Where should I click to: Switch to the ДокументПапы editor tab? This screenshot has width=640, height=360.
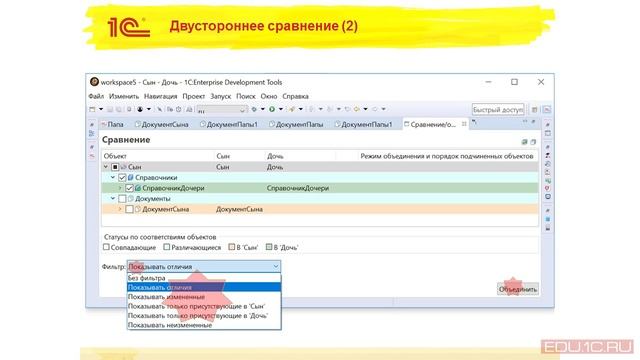point(296,124)
